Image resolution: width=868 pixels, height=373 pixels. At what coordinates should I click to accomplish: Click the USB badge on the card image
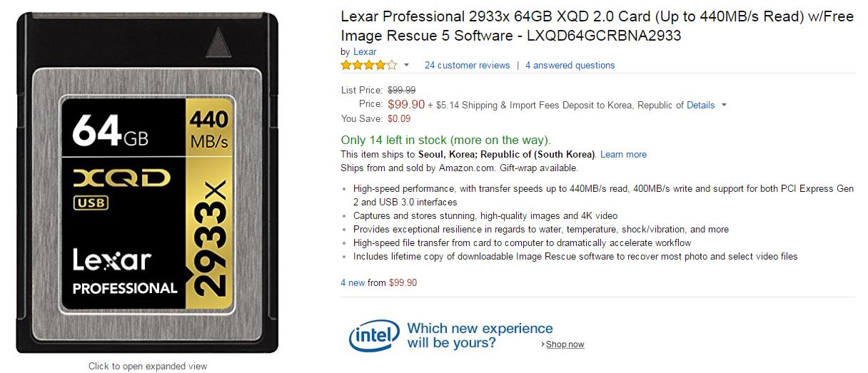pyautogui.click(x=90, y=203)
